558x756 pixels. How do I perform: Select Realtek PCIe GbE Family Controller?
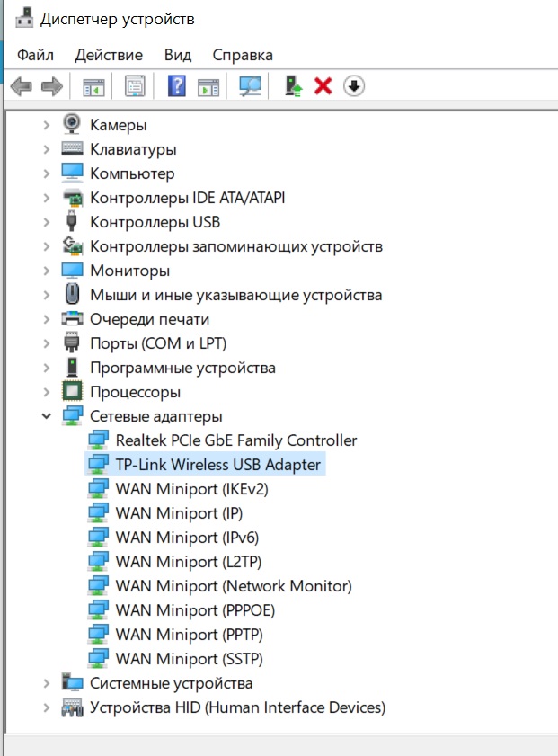click(x=236, y=440)
